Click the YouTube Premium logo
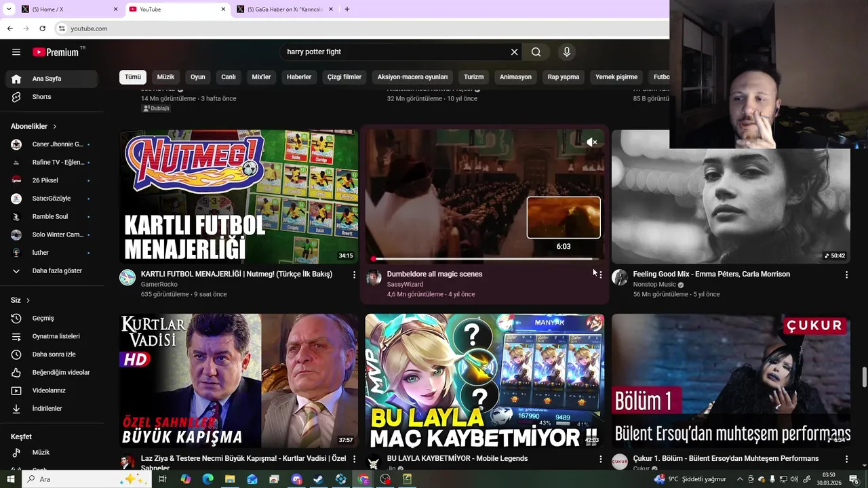The image size is (868, 488). [56, 52]
